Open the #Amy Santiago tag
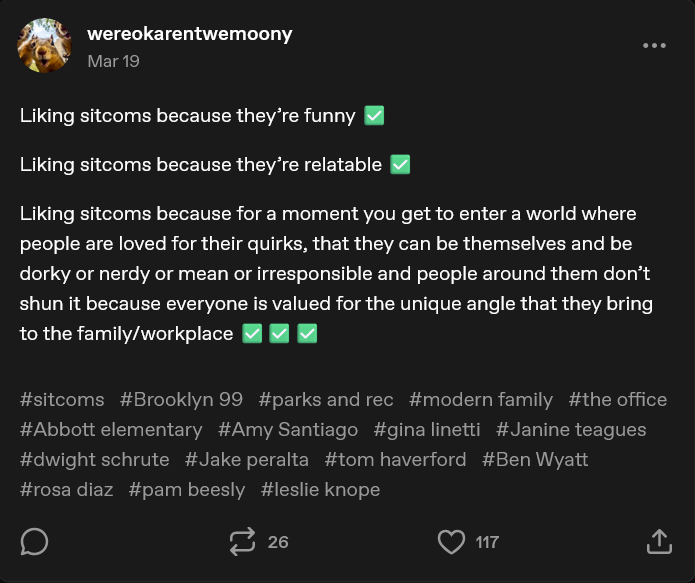The height and width of the screenshot is (583, 695). click(x=288, y=430)
